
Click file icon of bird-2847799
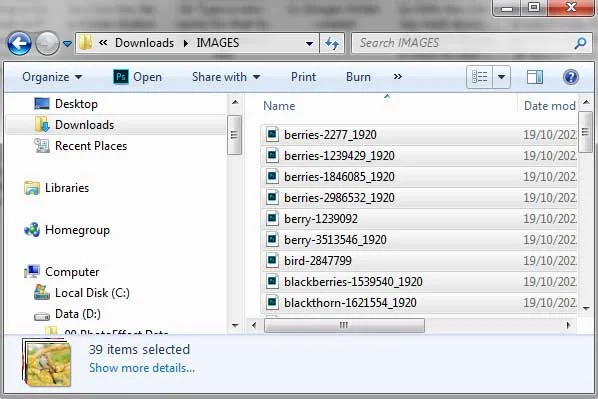[x=272, y=261]
